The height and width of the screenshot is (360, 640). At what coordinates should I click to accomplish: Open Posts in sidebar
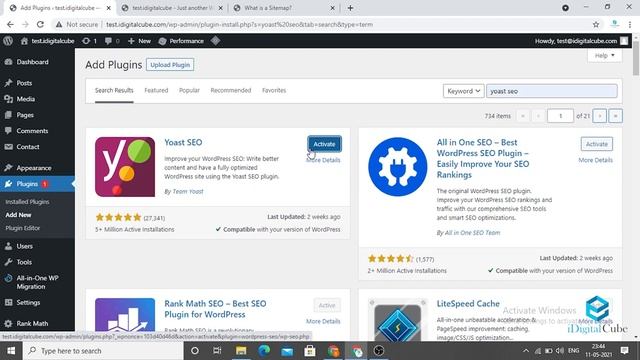pos(24,83)
